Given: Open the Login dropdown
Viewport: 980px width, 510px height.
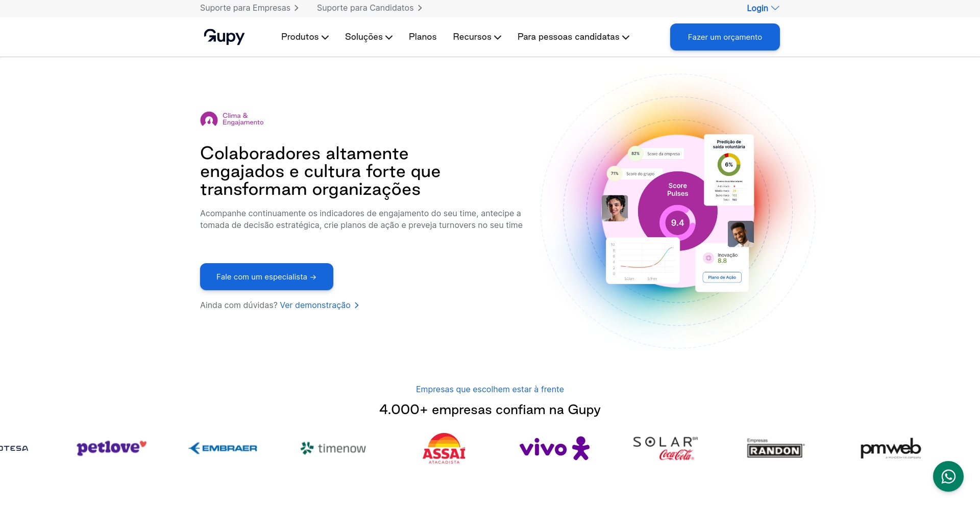Looking at the screenshot, I should 763,8.
